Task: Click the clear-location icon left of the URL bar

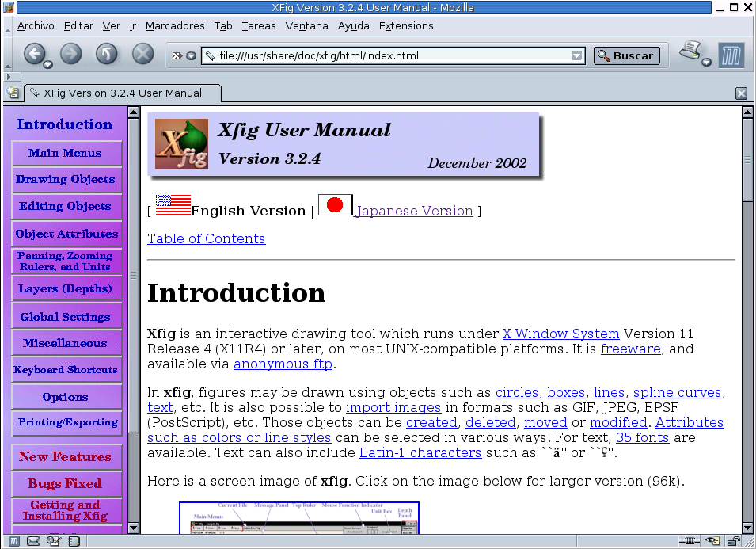Action: [x=177, y=55]
